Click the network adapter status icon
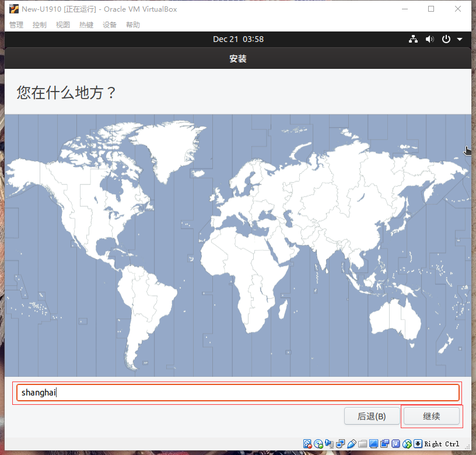Viewport: 476px width, 455px height. tap(340, 444)
